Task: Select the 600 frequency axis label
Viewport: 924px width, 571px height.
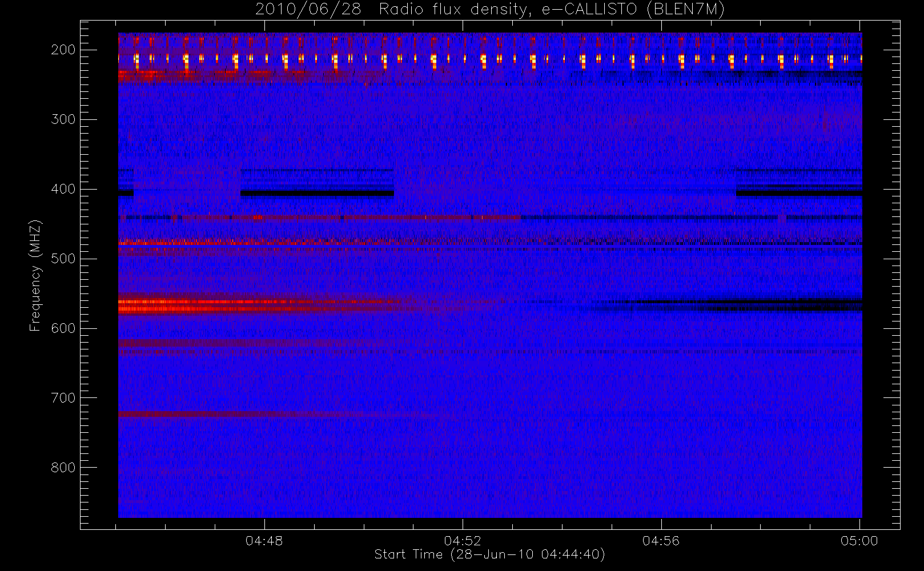Action: [63, 329]
